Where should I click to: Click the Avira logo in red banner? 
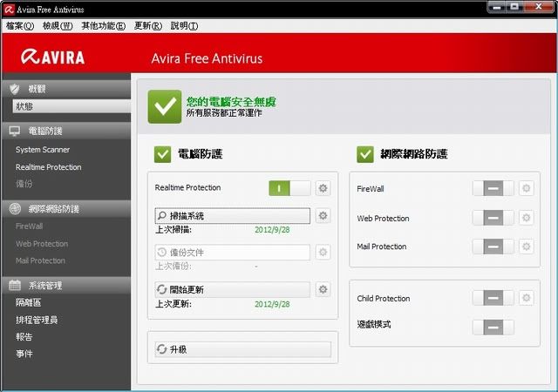[54, 58]
